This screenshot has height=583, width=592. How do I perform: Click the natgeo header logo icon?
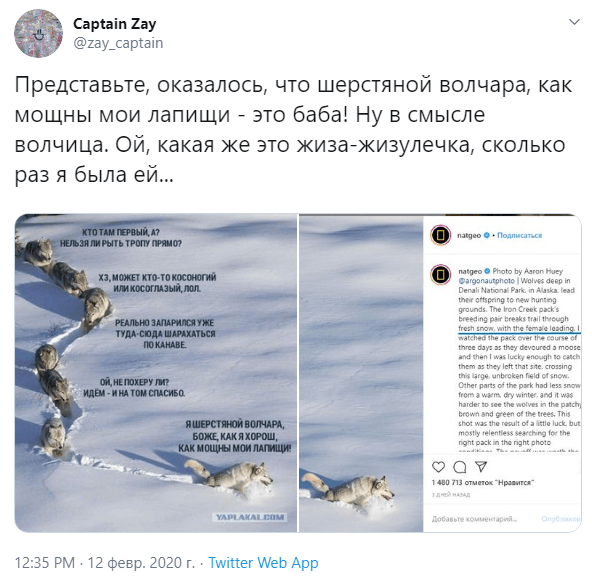click(x=441, y=235)
